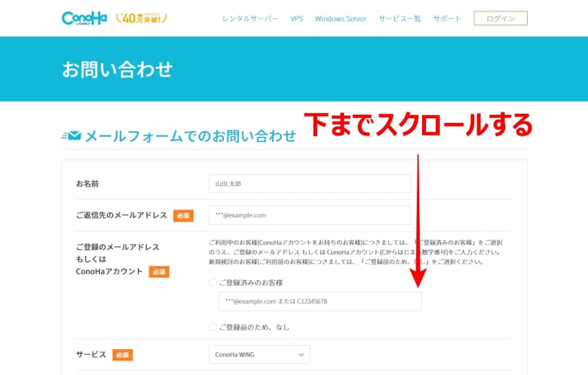Click the ConoHa logo
The width and height of the screenshot is (588, 375).
point(84,18)
